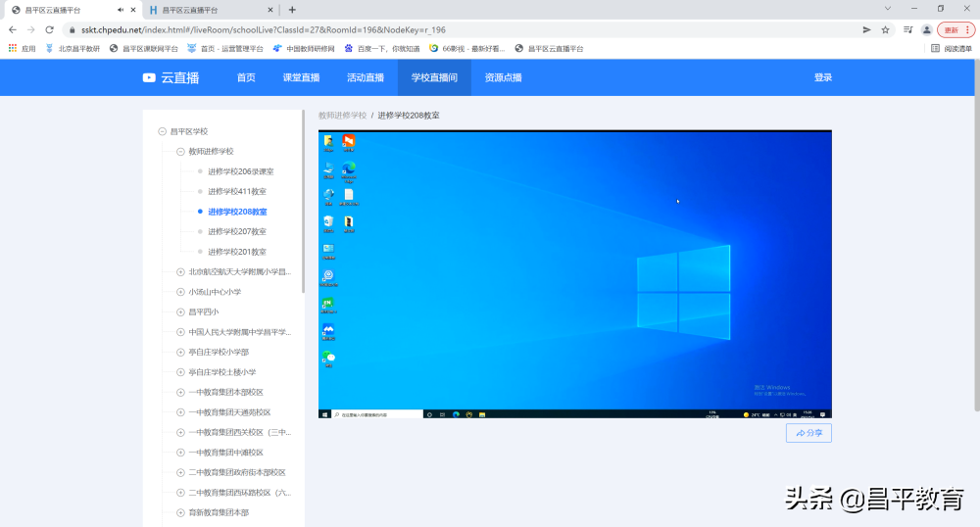980x527 pixels.
Task: Select 进修学校411教室 in the tree
Action: [x=237, y=192]
